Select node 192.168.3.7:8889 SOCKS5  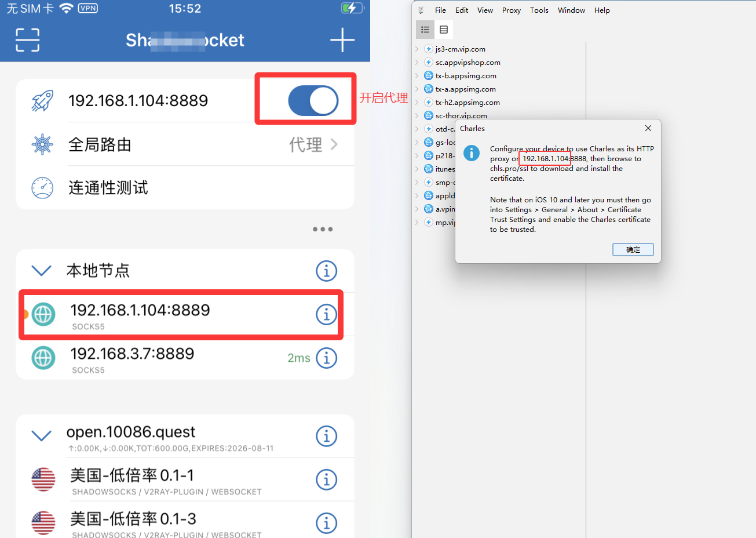click(x=185, y=358)
